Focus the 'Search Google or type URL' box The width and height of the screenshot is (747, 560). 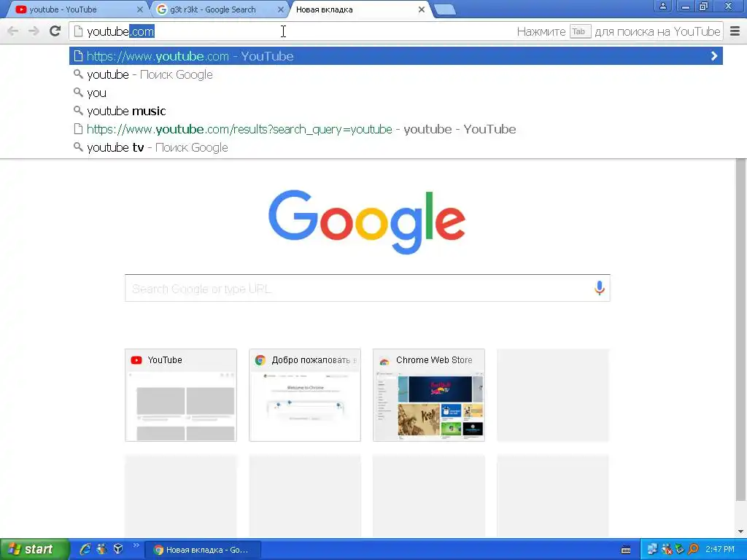(x=368, y=288)
